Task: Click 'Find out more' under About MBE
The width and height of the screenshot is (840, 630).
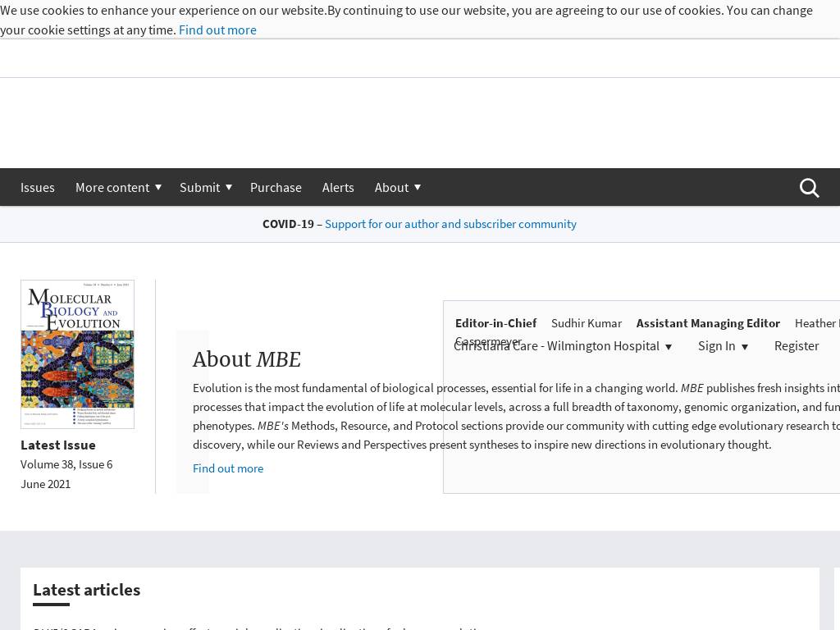Action: [228, 468]
